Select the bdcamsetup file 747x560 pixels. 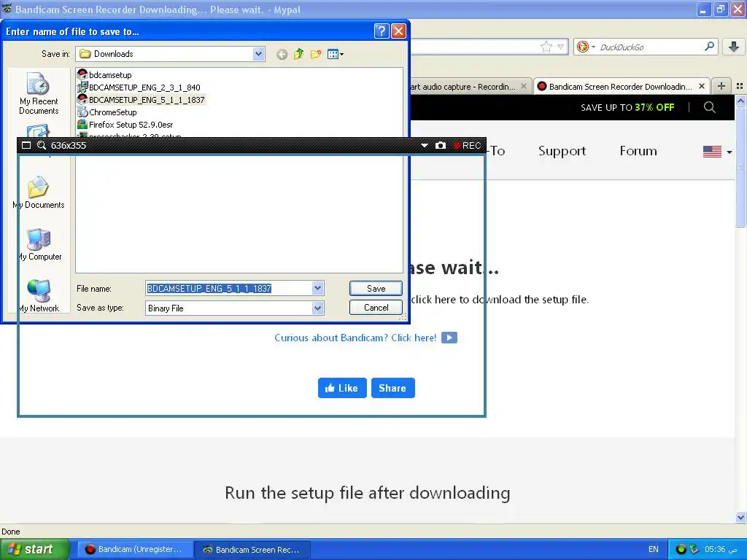(x=104, y=75)
